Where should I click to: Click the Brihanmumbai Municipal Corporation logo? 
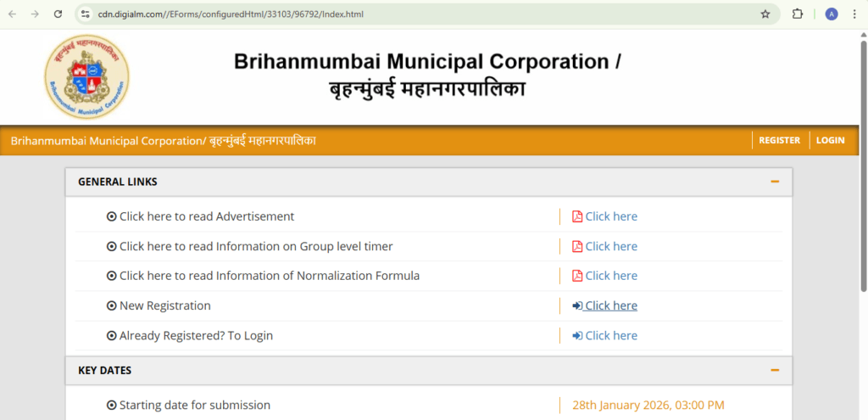click(86, 77)
